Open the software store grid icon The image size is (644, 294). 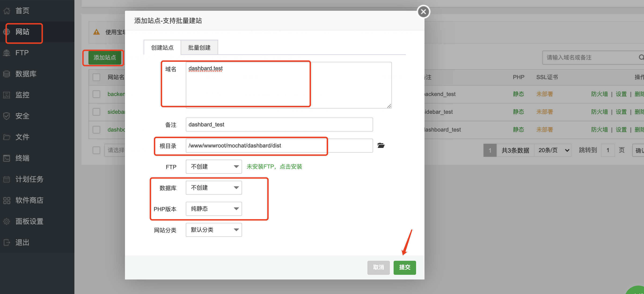tap(7, 200)
